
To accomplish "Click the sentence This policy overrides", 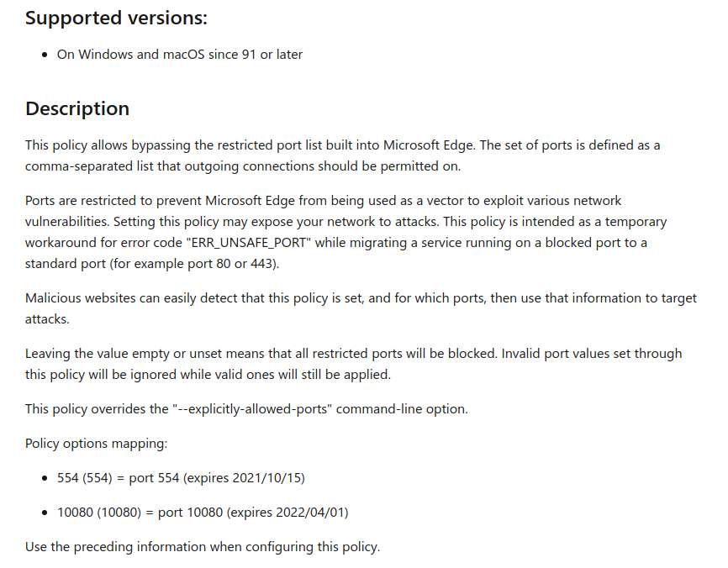I will (246, 409).
